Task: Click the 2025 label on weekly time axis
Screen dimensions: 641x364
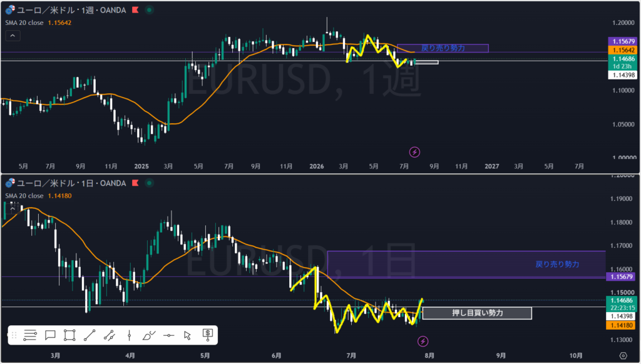Action: (141, 166)
